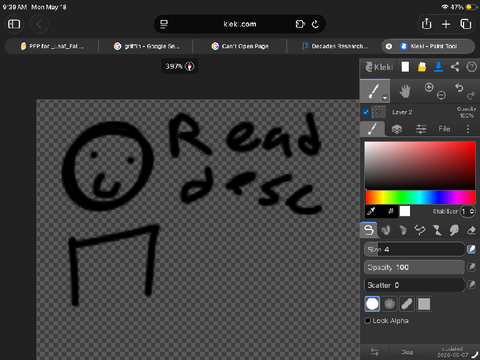Screen dimensions: 480x360
Task: Open the three-dot more options menu
Action: 468,129
